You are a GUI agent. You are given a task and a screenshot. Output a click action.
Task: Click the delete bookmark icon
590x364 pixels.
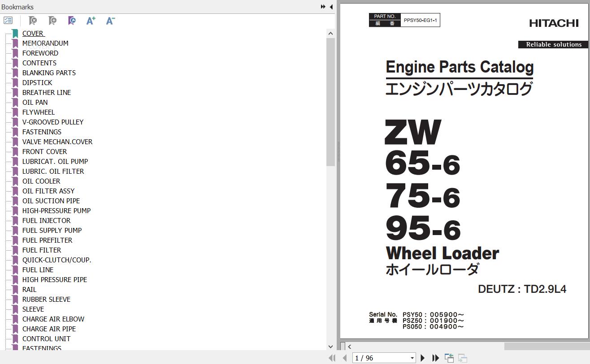[32, 21]
